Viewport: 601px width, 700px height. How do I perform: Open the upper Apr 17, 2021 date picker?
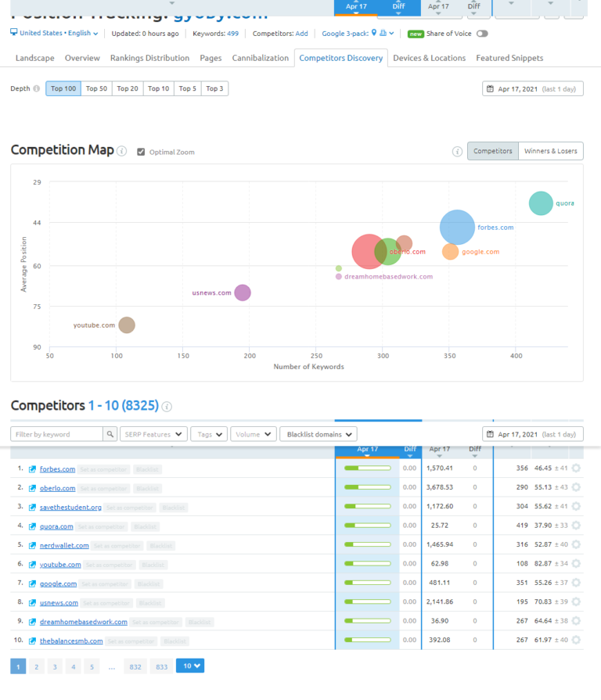(x=533, y=88)
